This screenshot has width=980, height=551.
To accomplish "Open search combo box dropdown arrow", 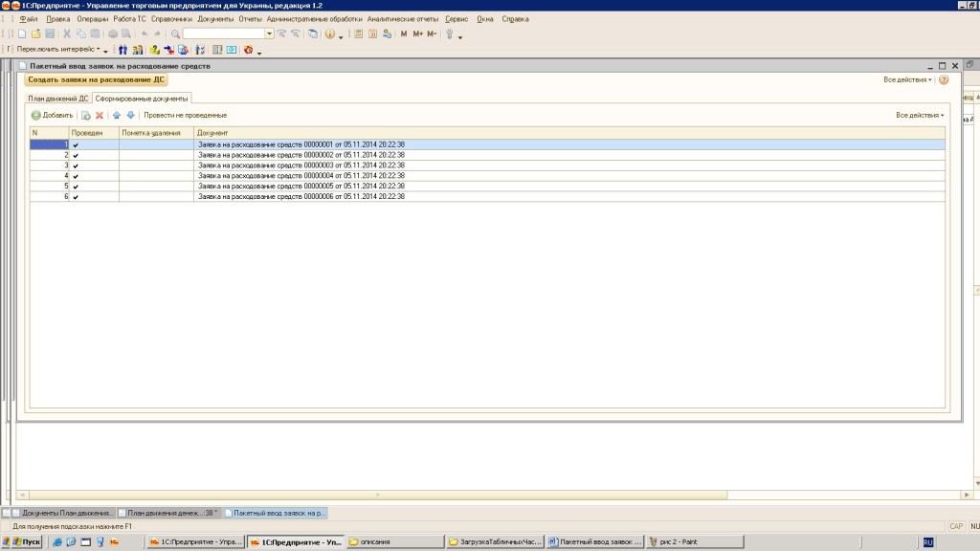I will click(269, 33).
